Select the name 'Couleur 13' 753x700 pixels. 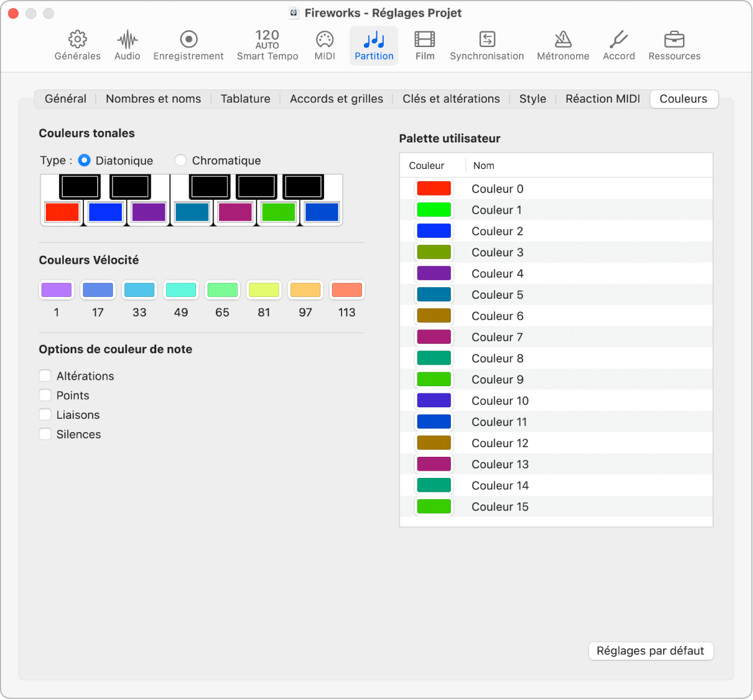[500, 464]
